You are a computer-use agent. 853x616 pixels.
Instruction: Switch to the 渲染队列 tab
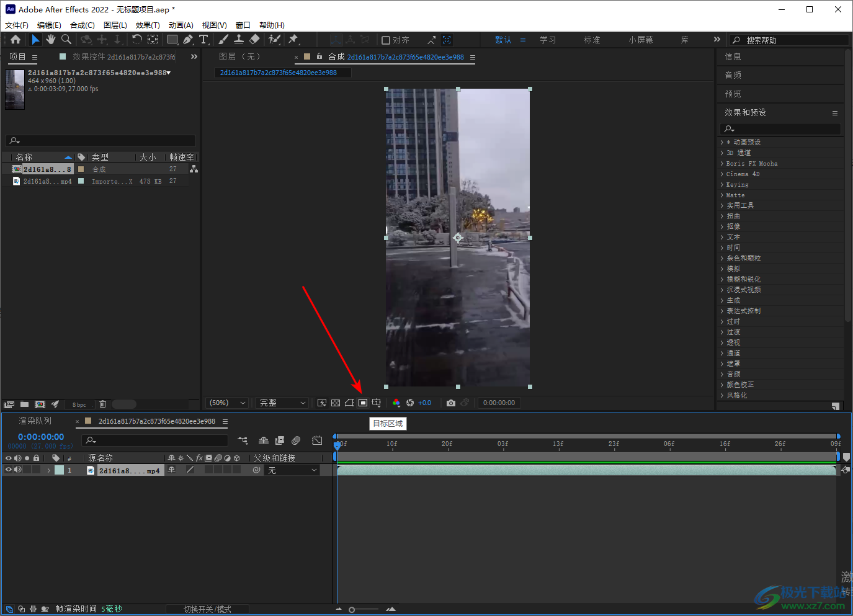(35, 421)
